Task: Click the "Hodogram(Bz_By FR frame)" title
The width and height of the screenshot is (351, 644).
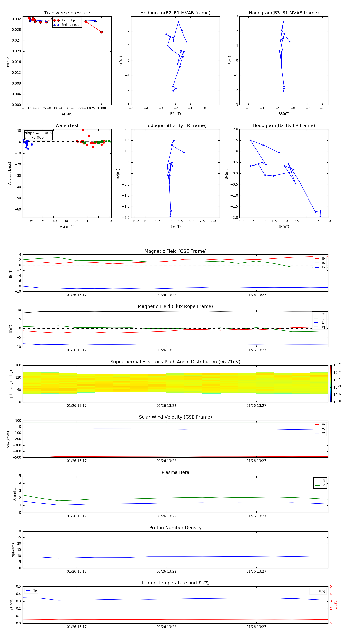Action: [175, 125]
